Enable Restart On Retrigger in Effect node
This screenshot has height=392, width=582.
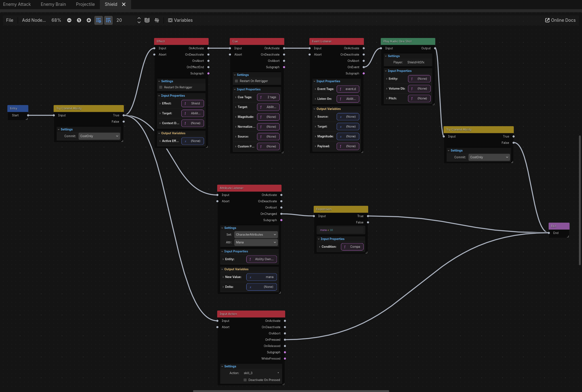pos(161,87)
